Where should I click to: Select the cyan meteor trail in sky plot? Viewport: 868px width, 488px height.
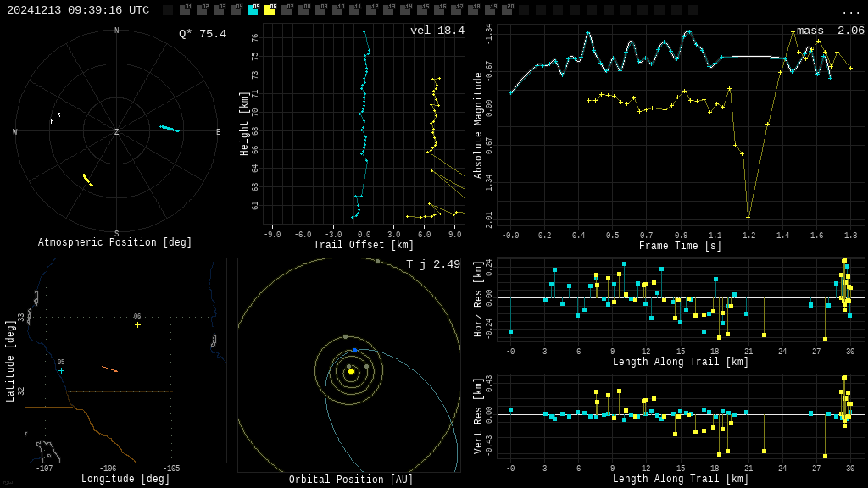pos(169,129)
